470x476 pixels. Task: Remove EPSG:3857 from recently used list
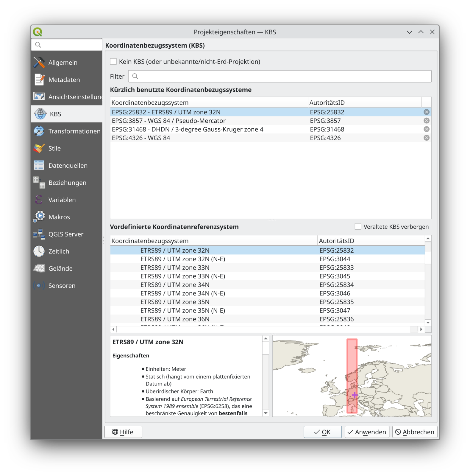pyautogui.click(x=426, y=121)
